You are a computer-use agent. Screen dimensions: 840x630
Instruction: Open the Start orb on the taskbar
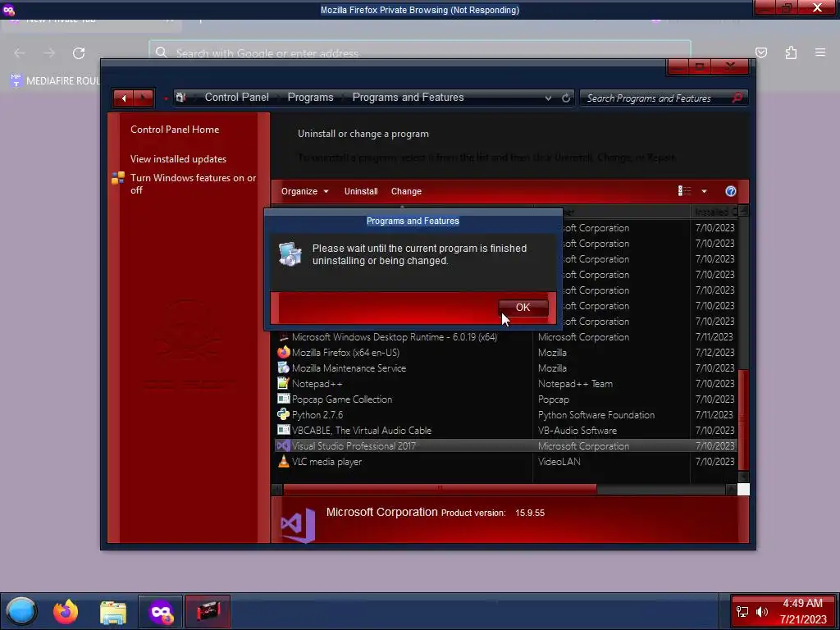[21, 611]
